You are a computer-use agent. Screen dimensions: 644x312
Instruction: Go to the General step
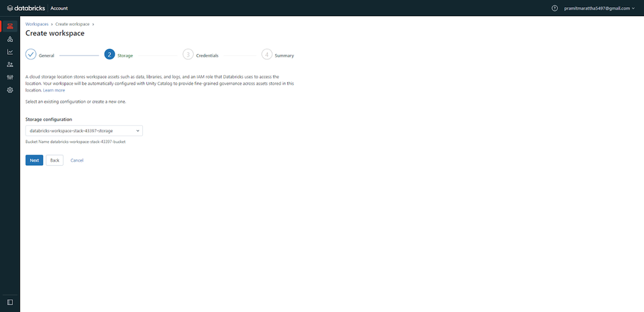(31, 55)
